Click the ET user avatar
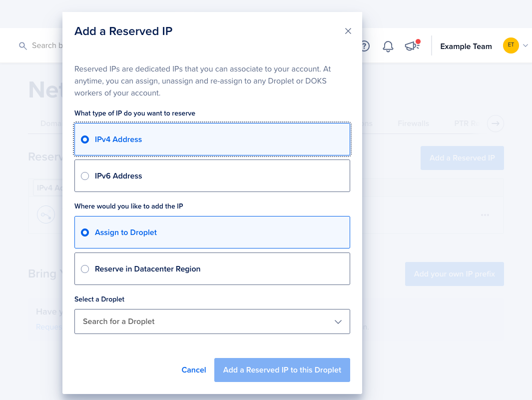This screenshot has width=532, height=400. pos(511,45)
